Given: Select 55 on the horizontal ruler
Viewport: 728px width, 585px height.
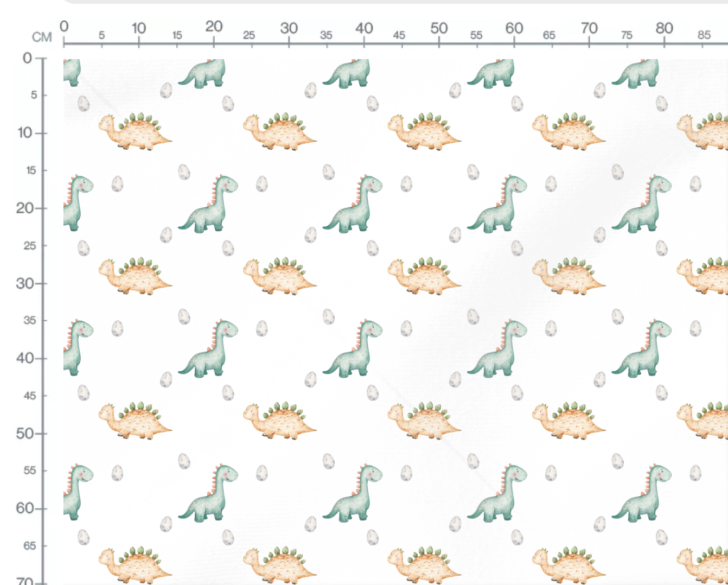Looking at the screenshot, I should [x=476, y=35].
